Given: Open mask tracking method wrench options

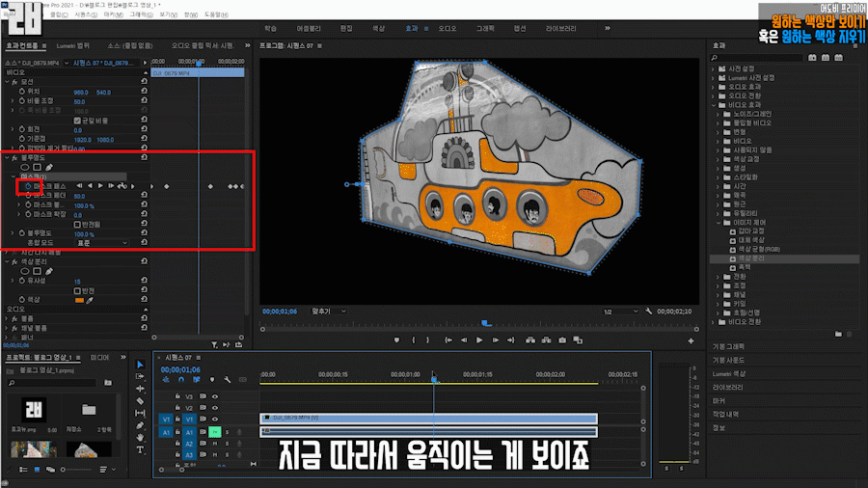Looking at the screenshot, I should tap(122, 186).
